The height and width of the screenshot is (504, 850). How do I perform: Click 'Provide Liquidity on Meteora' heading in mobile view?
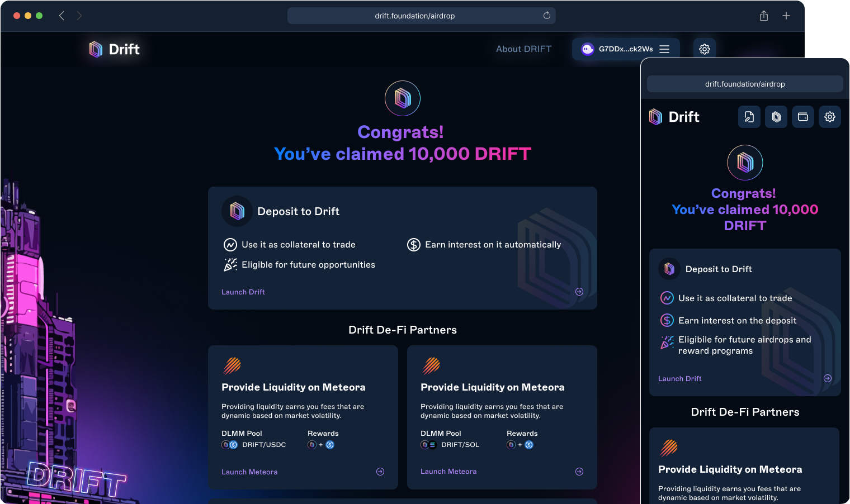coord(730,469)
